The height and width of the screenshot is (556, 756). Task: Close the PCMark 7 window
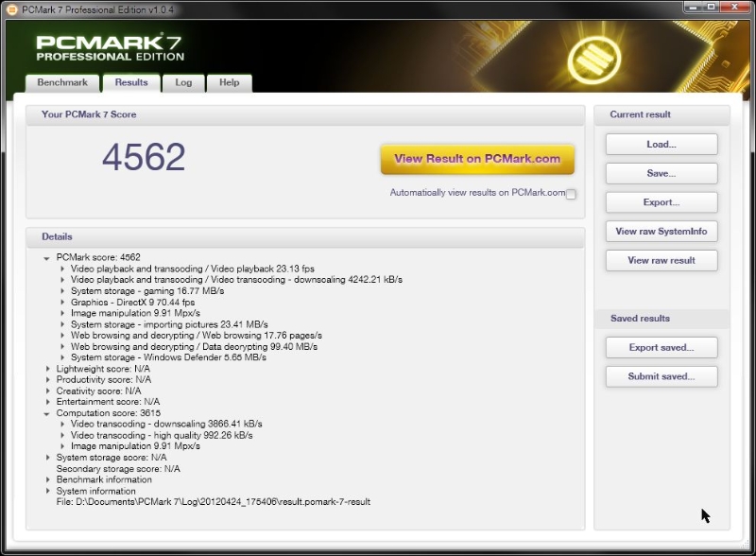click(x=735, y=7)
